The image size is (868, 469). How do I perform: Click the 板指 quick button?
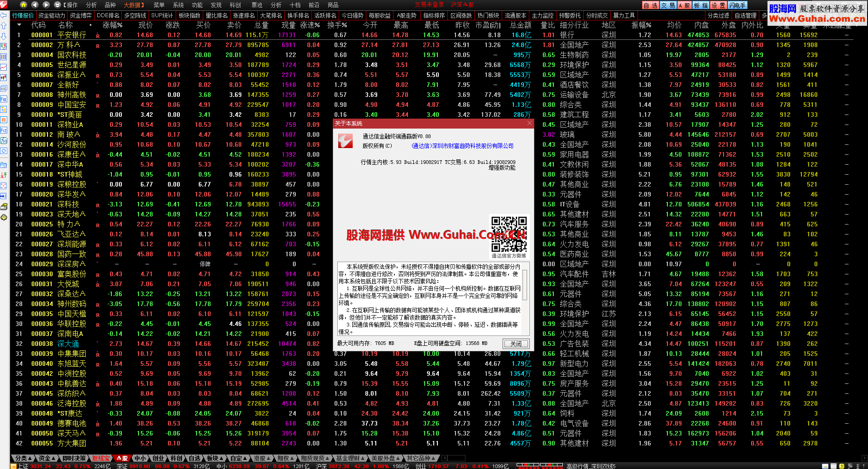[701, 5]
